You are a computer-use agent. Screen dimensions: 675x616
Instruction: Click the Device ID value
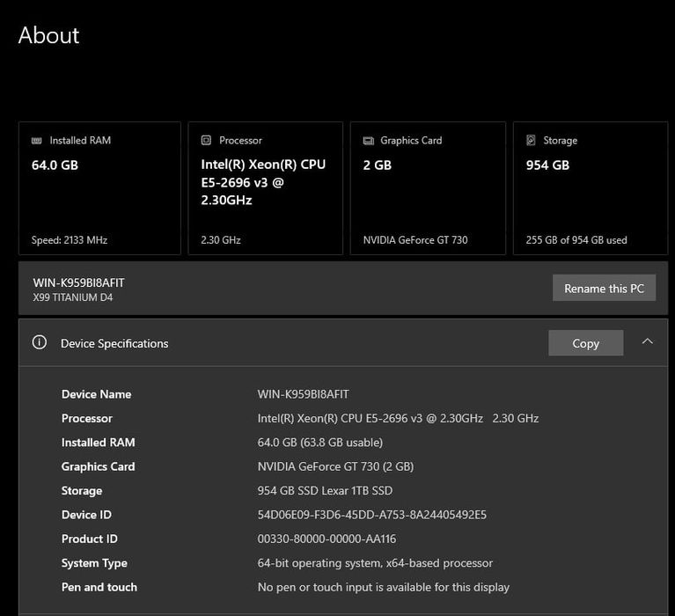pos(371,515)
